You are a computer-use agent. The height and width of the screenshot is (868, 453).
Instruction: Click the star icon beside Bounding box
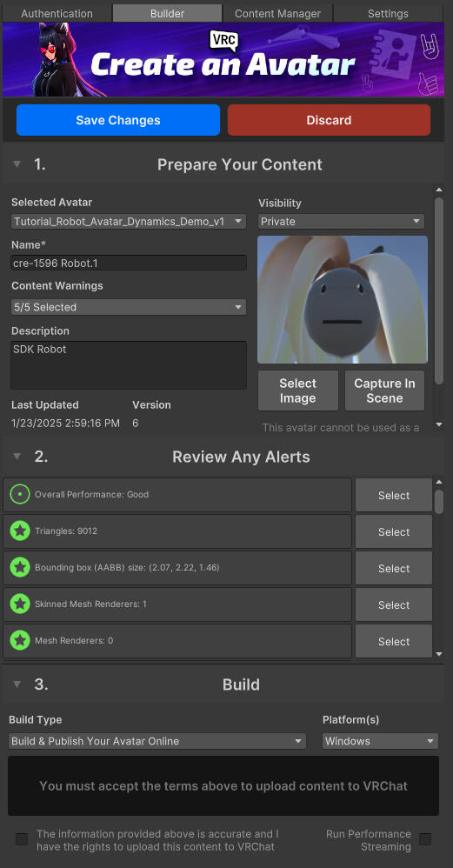tap(20, 567)
